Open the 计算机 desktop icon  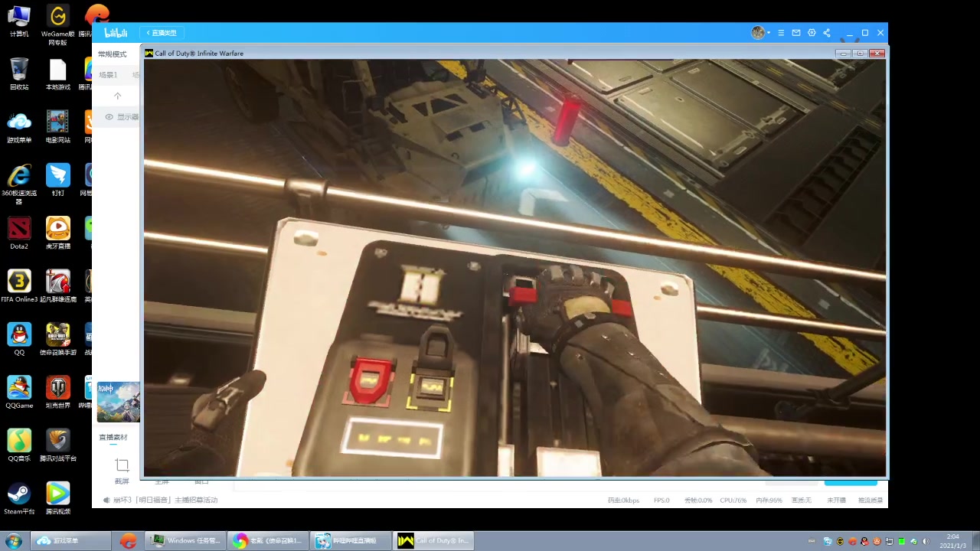(x=19, y=22)
